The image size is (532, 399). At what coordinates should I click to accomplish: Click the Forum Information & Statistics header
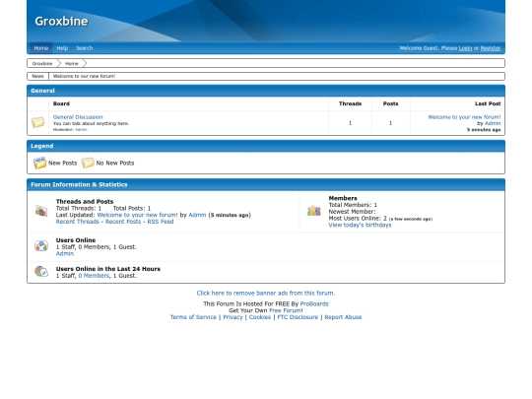[x=266, y=184]
